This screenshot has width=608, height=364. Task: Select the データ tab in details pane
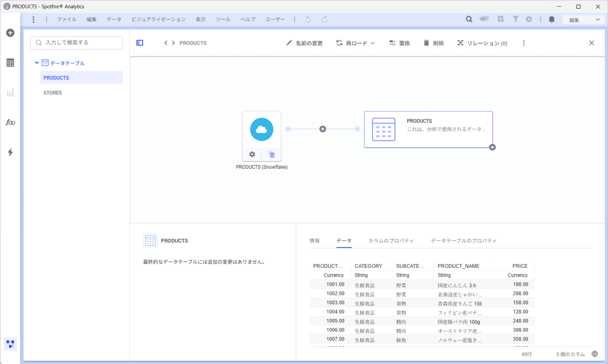tap(344, 241)
